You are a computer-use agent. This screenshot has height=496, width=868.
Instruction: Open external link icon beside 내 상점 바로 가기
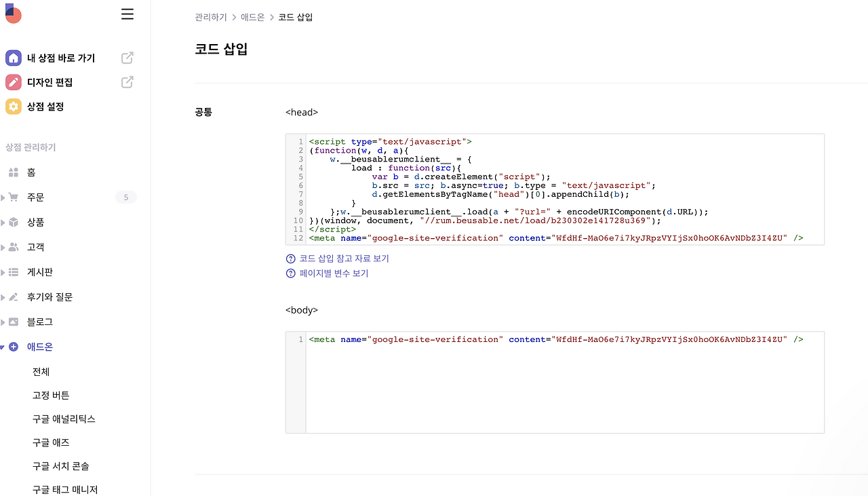click(x=127, y=58)
